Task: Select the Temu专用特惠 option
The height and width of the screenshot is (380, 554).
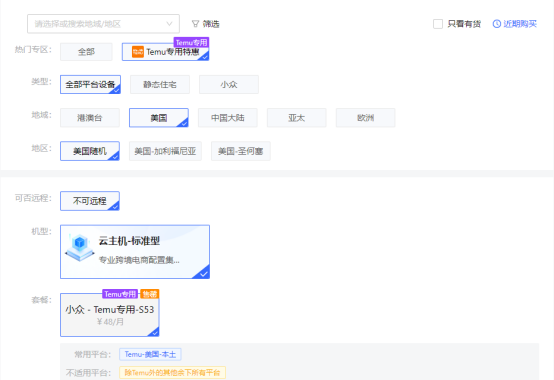Action: pyautogui.click(x=165, y=52)
